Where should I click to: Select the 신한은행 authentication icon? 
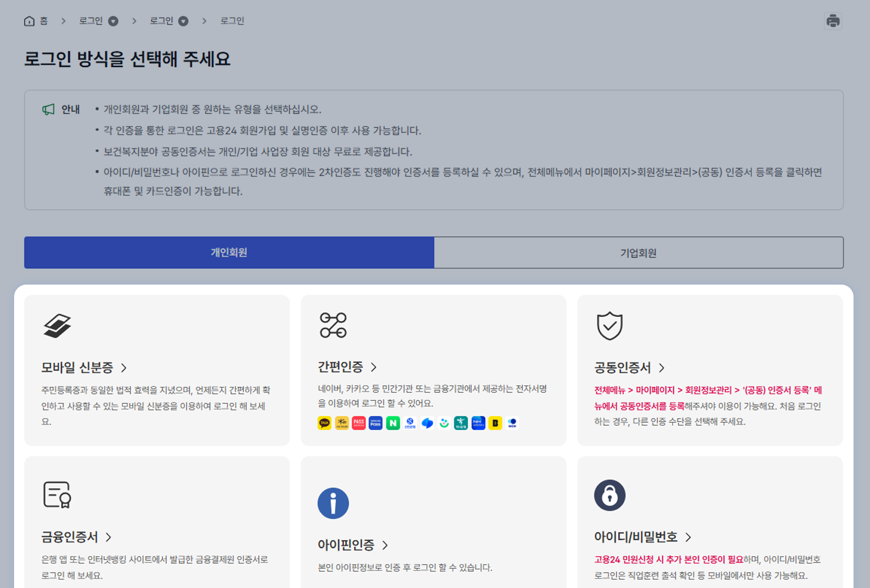tap(410, 423)
